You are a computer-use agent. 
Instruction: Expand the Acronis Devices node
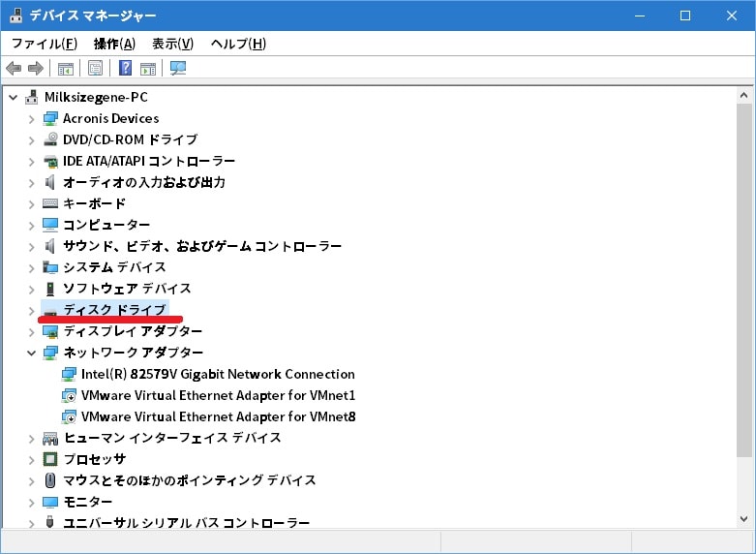click(x=31, y=119)
